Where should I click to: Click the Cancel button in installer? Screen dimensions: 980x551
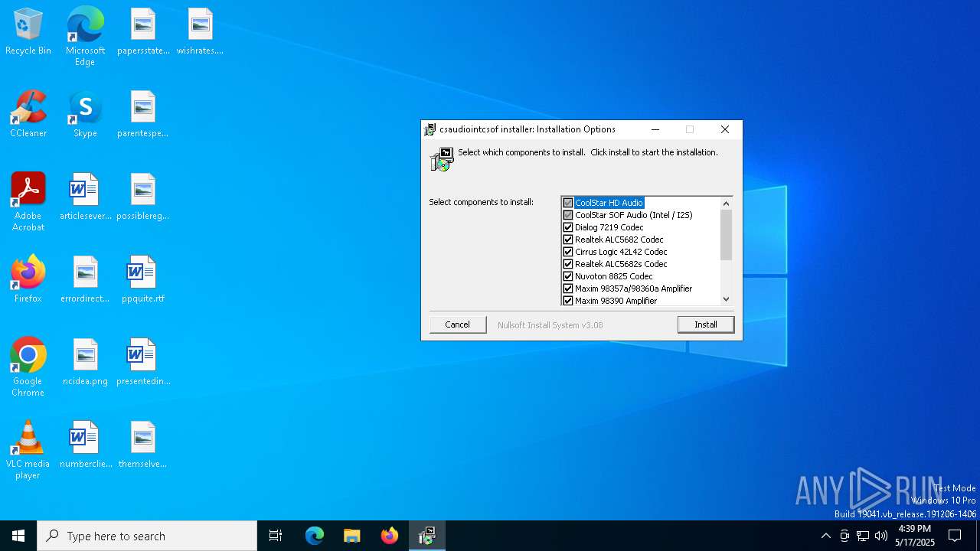pyautogui.click(x=458, y=324)
